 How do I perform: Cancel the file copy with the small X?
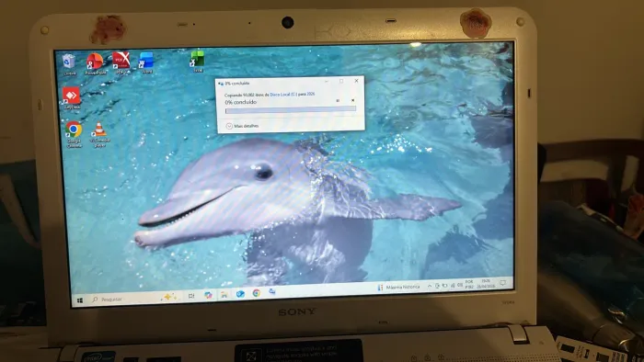[x=352, y=100]
